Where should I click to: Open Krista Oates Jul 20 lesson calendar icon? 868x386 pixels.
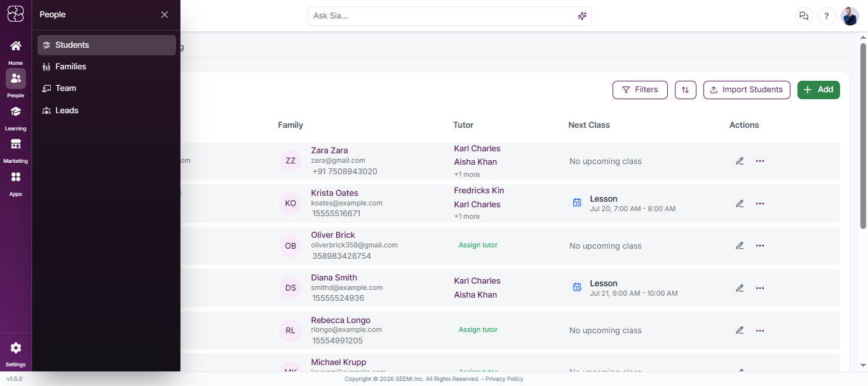coord(577,202)
